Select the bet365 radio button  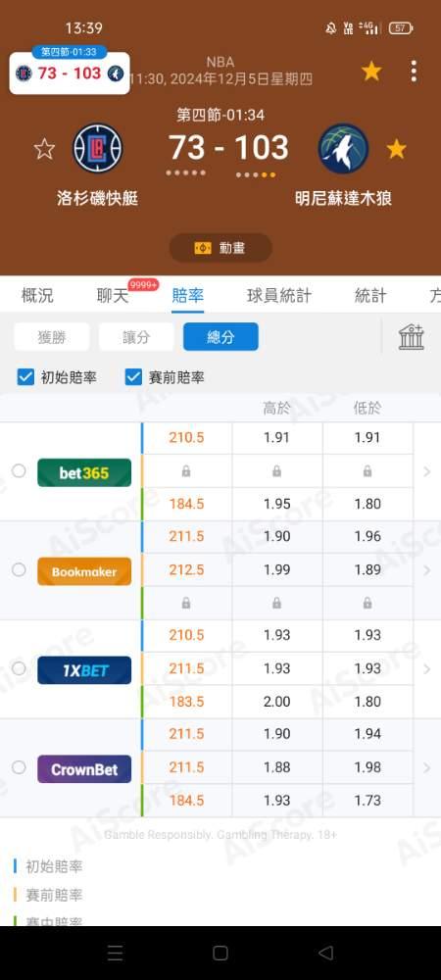pos(19,471)
